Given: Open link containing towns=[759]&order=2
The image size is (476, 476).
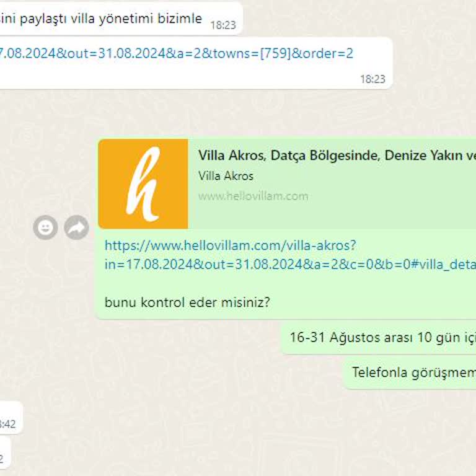Looking at the screenshot, I should tap(177, 53).
